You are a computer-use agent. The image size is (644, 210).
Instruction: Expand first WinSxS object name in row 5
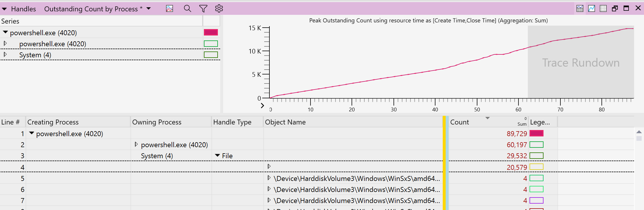pyautogui.click(x=269, y=178)
